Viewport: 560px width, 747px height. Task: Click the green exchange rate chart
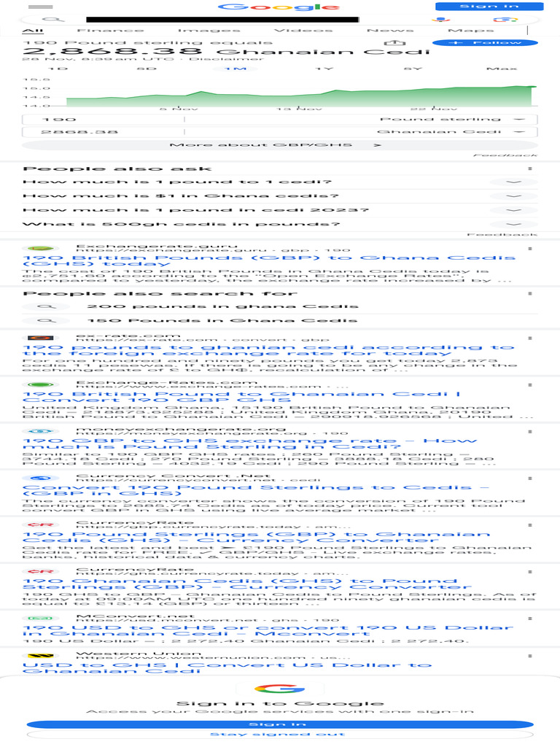tap(299, 96)
